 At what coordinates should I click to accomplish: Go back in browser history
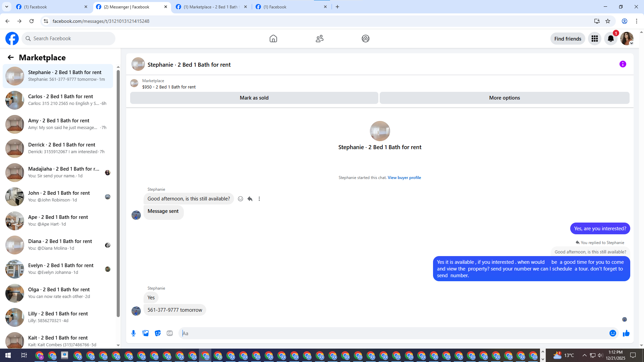tap(7, 21)
